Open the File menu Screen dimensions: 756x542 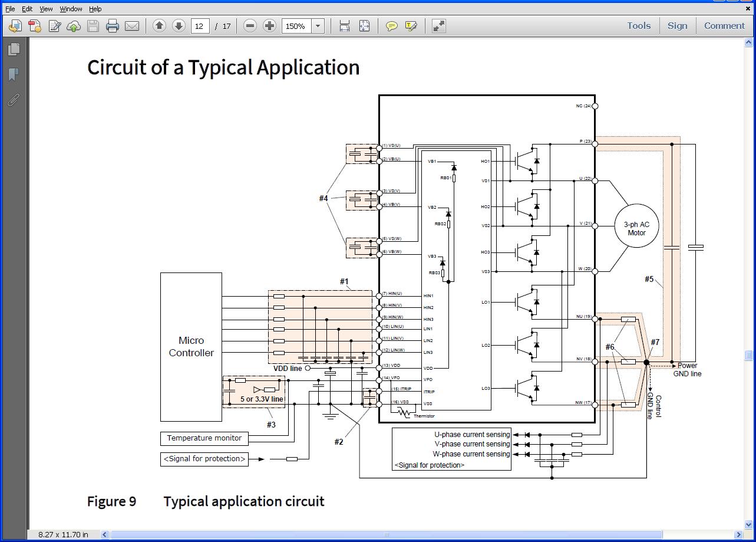[x=10, y=9]
